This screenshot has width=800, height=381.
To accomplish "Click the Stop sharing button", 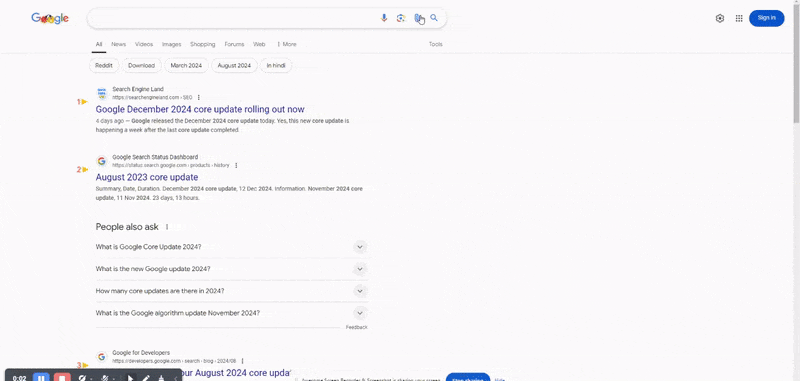I will coord(468,378).
